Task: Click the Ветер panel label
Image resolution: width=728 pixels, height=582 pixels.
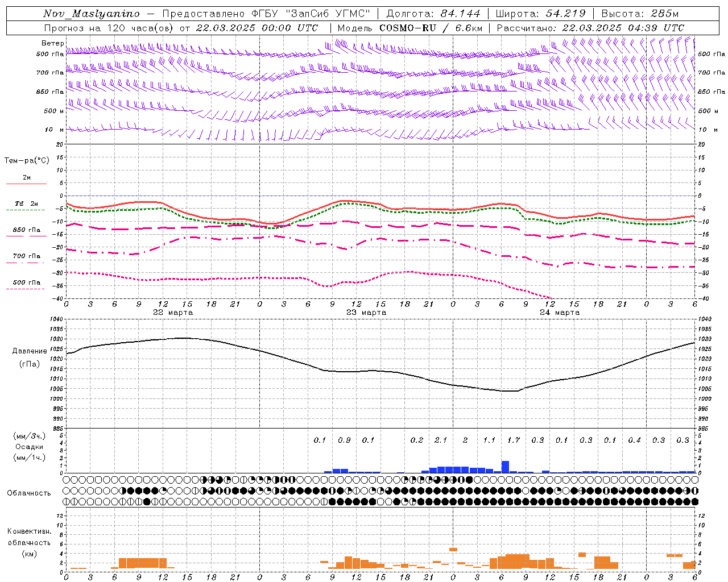Action: click(52, 43)
